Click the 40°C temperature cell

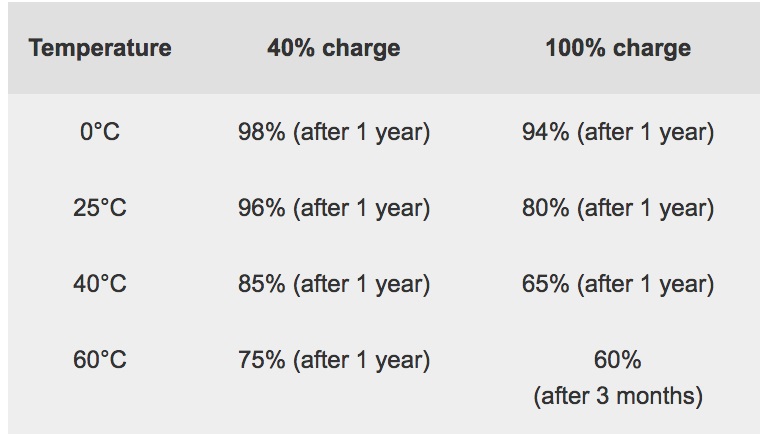pyautogui.click(x=100, y=284)
